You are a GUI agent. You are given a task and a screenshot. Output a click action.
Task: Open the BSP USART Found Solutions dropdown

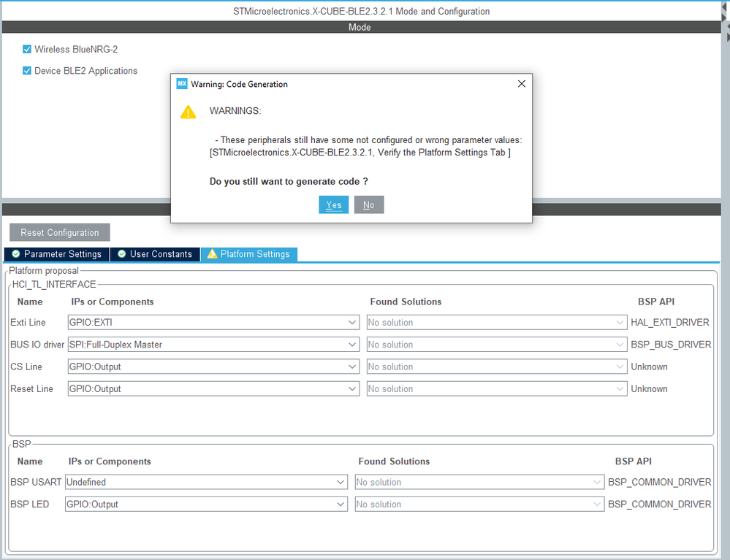479,482
